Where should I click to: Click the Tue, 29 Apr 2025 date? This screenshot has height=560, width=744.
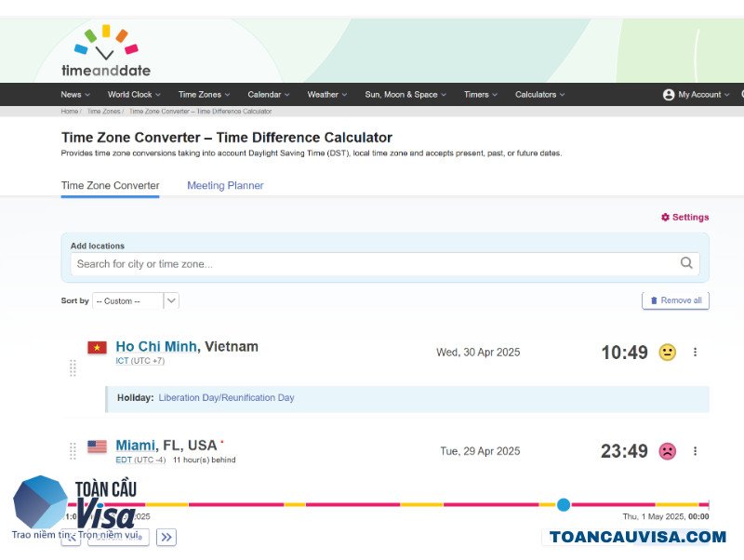pos(480,451)
